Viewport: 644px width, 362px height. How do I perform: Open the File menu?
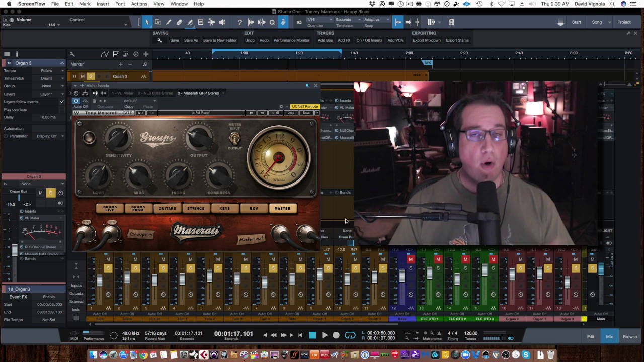(x=55, y=4)
